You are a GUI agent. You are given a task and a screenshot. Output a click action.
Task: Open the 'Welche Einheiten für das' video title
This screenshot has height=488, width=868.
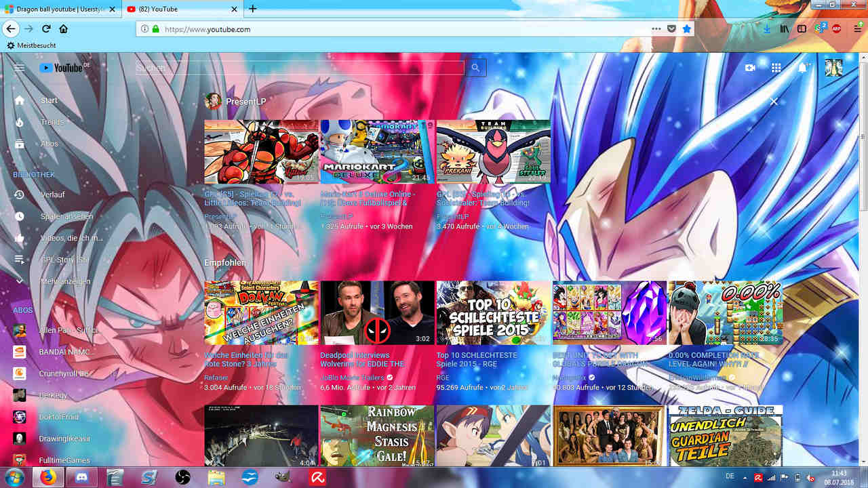click(x=246, y=359)
